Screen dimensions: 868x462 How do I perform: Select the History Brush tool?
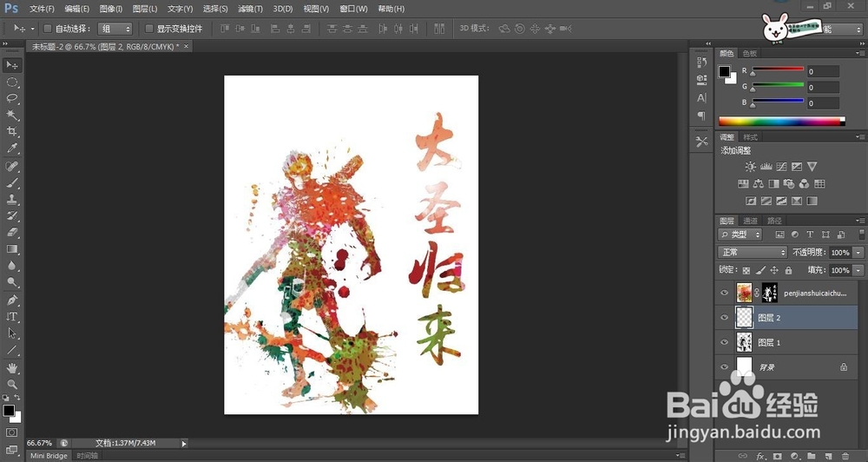pos(12,216)
